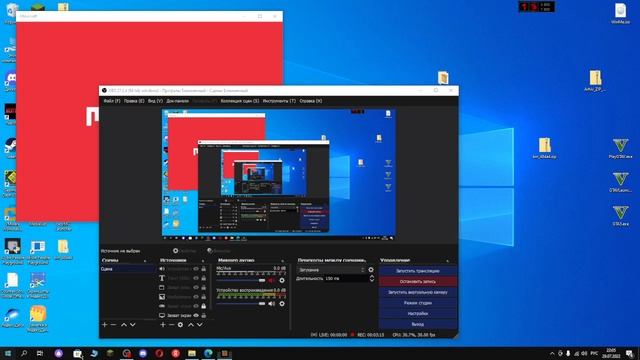Add a new scene with the plus icon in Scenes panel
Screen dimensions: 640x360
coord(104,324)
